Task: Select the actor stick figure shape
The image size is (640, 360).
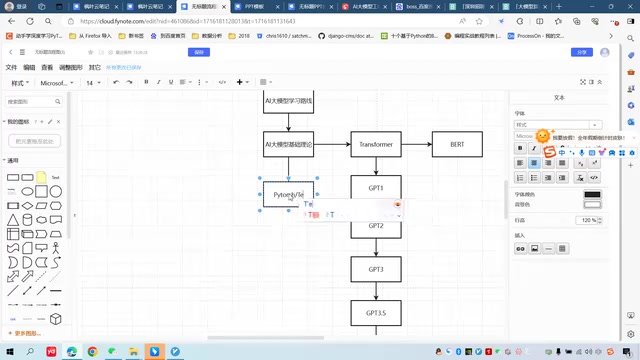Action: click(x=56, y=248)
